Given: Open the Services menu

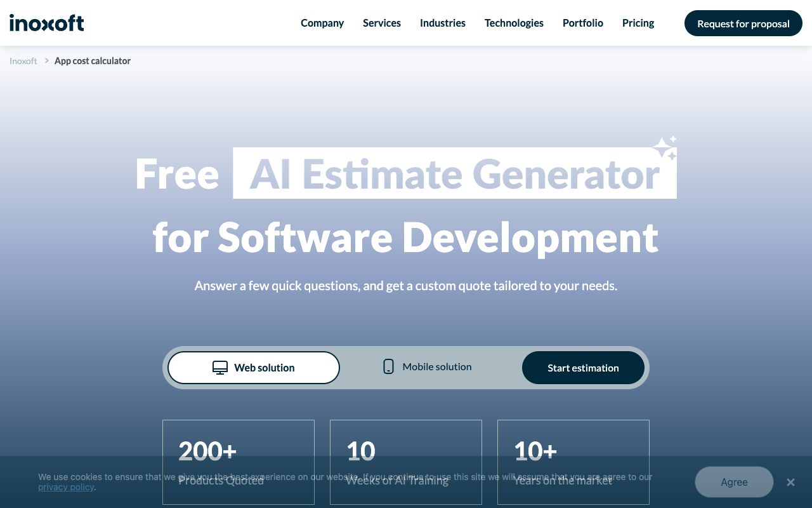Looking at the screenshot, I should pos(382,23).
